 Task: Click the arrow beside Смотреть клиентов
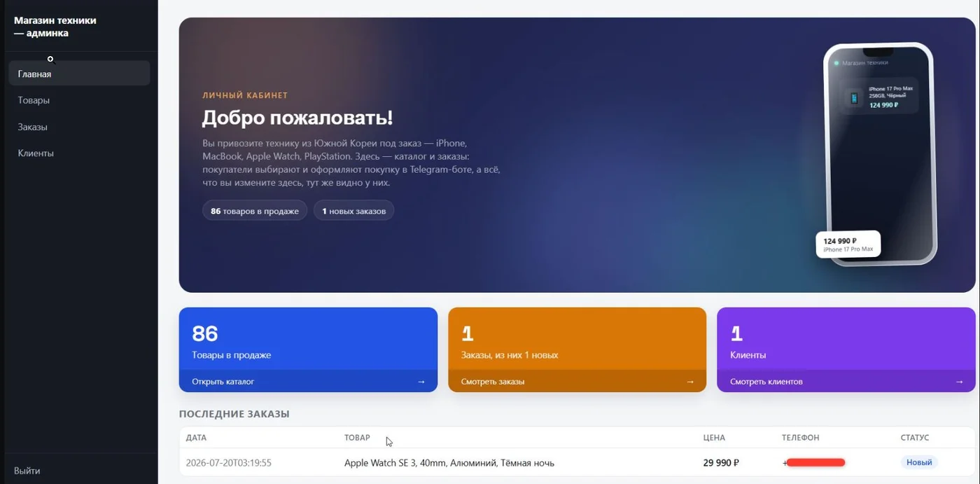[x=959, y=382]
